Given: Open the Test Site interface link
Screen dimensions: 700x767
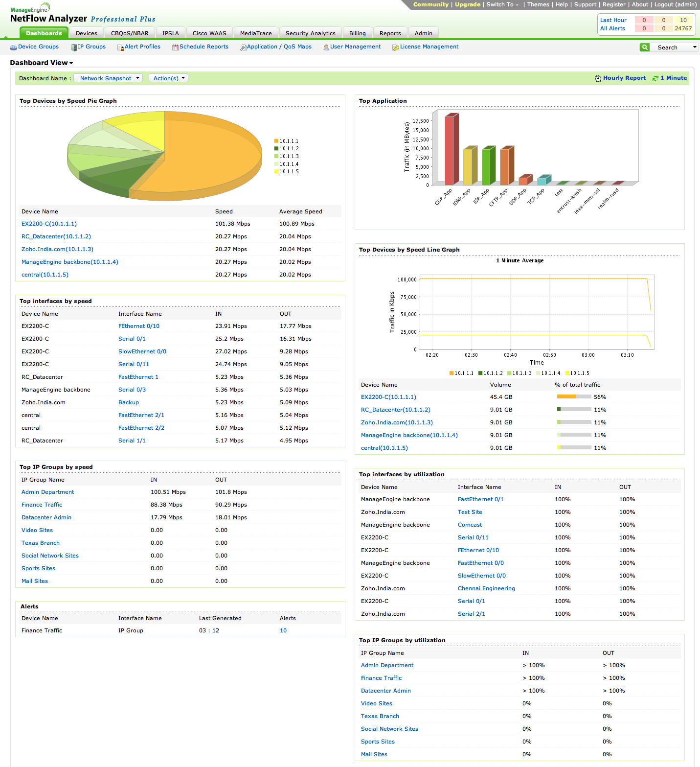Looking at the screenshot, I should pyautogui.click(x=470, y=512).
